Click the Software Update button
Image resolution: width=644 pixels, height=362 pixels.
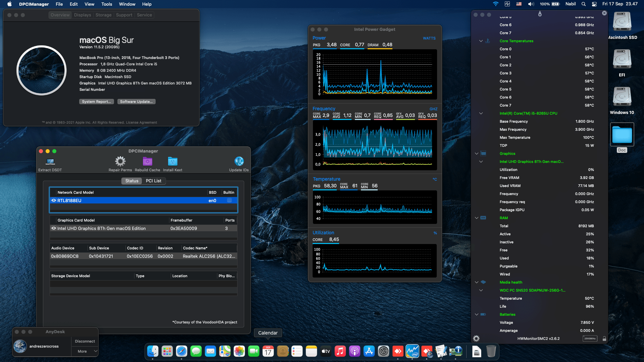tap(136, 102)
